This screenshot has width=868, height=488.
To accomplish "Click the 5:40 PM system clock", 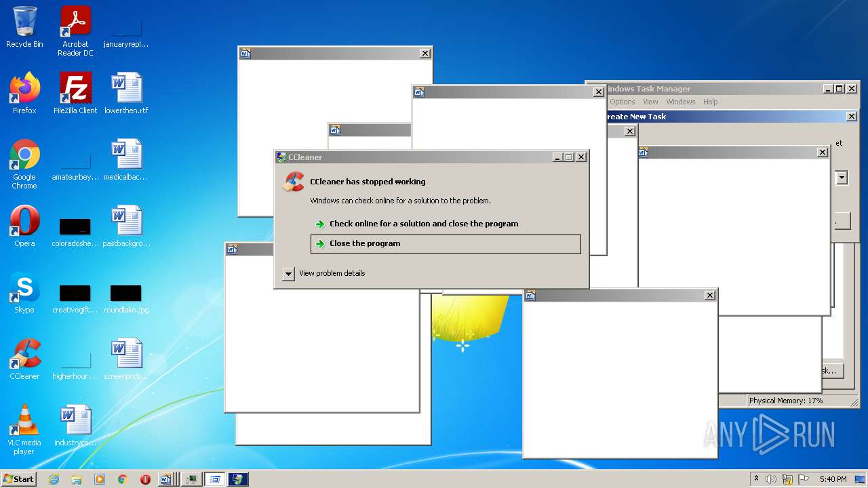I will [x=833, y=479].
